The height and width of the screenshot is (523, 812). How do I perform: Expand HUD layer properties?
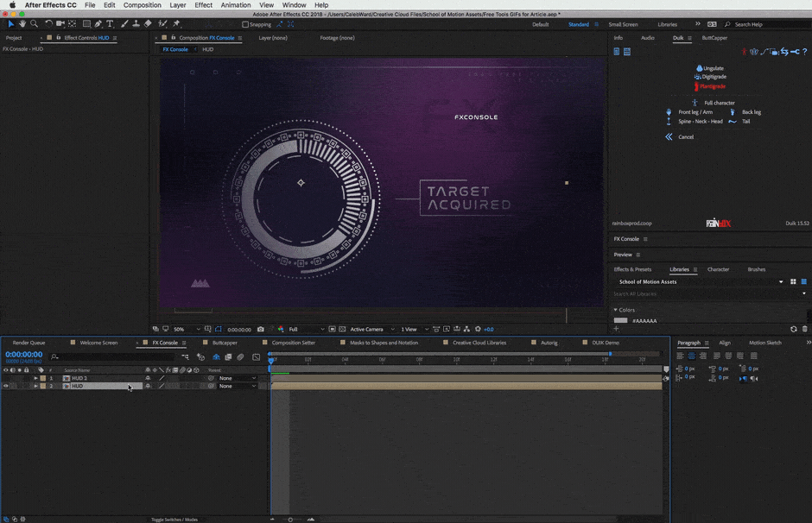(35, 386)
